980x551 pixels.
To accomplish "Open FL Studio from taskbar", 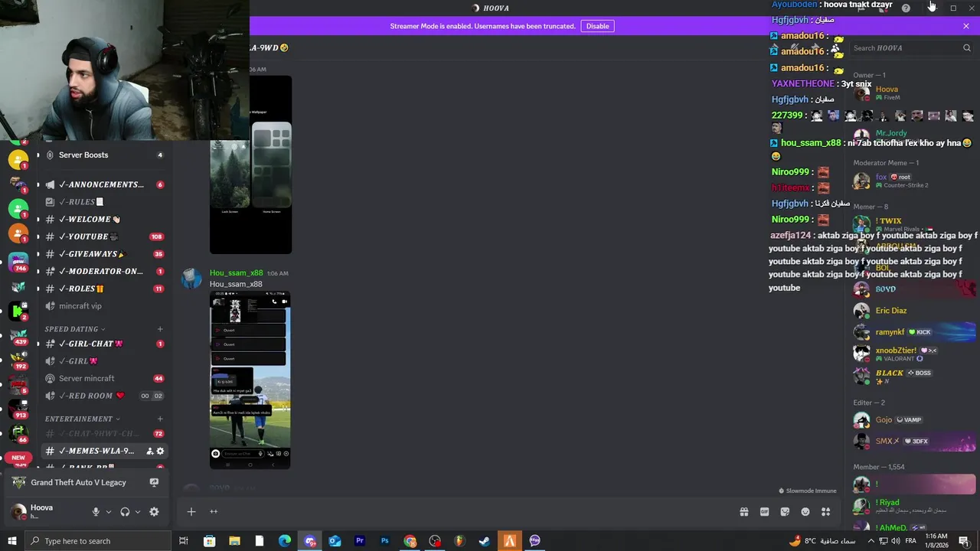I will point(459,541).
